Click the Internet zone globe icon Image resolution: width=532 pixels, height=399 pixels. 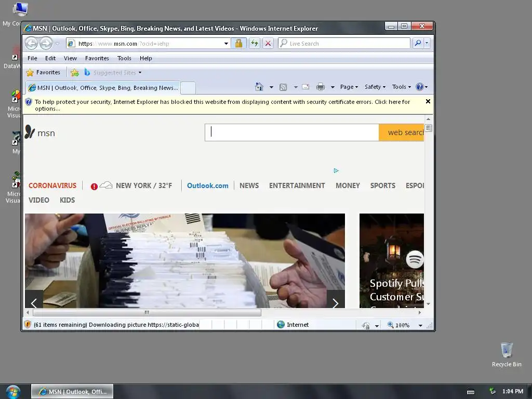coord(281,325)
